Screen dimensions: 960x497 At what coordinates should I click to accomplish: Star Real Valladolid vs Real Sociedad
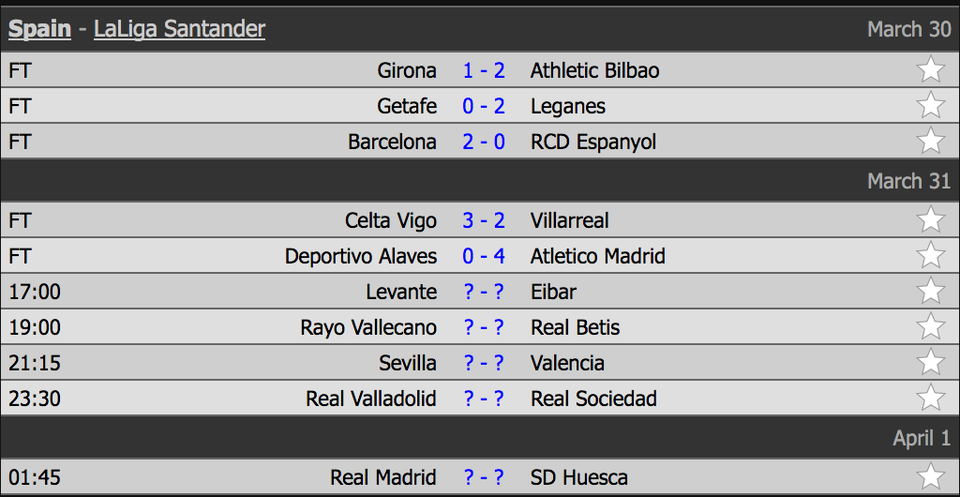click(931, 397)
